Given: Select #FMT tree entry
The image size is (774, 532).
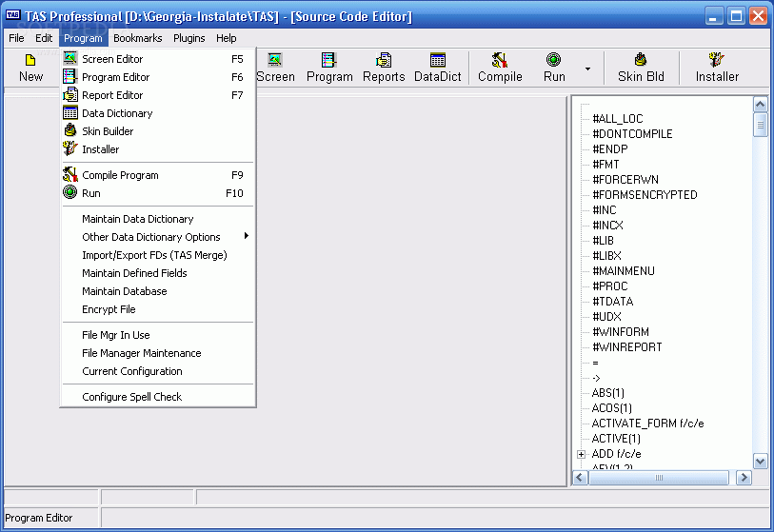Looking at the screenshot, I should (x=605, y=165).
